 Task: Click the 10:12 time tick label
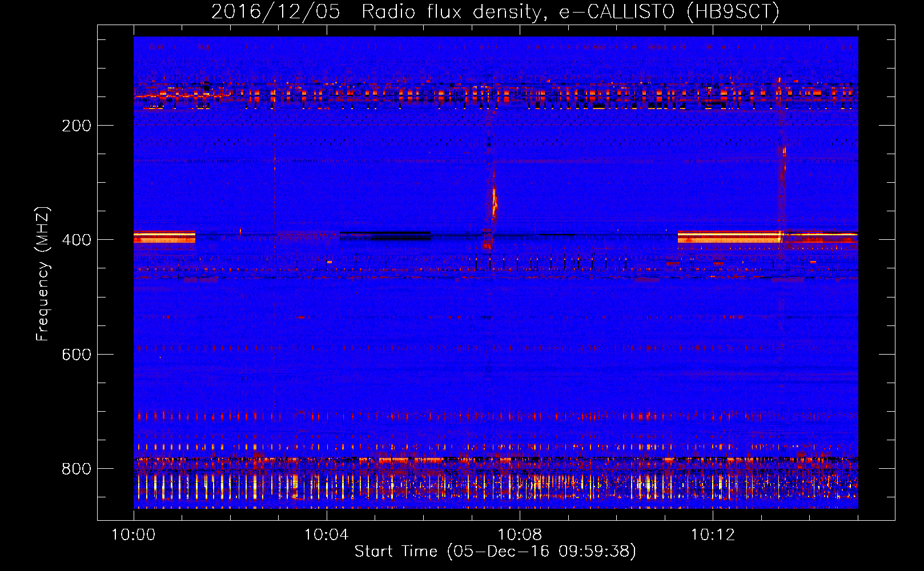click(x=713, y=535)
